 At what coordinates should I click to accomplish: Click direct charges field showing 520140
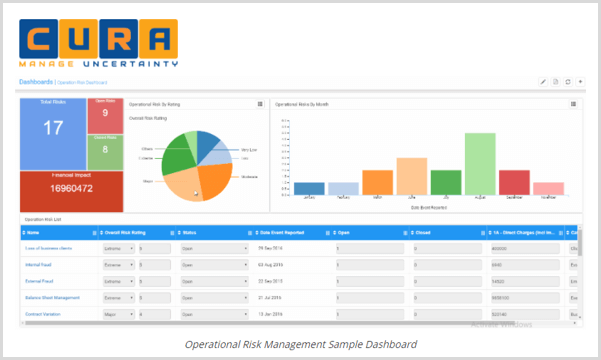[x=525, y=314]
